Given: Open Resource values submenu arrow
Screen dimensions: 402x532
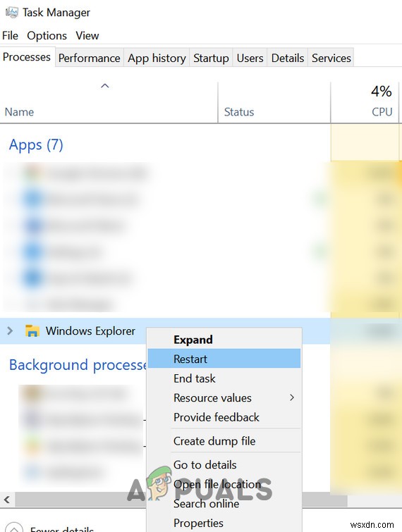Looking at the screenshot, I should [x=292, y=397].
